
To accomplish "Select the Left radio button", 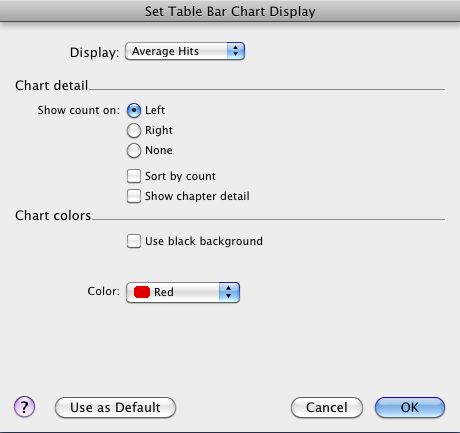I will (x=134, y=111).
